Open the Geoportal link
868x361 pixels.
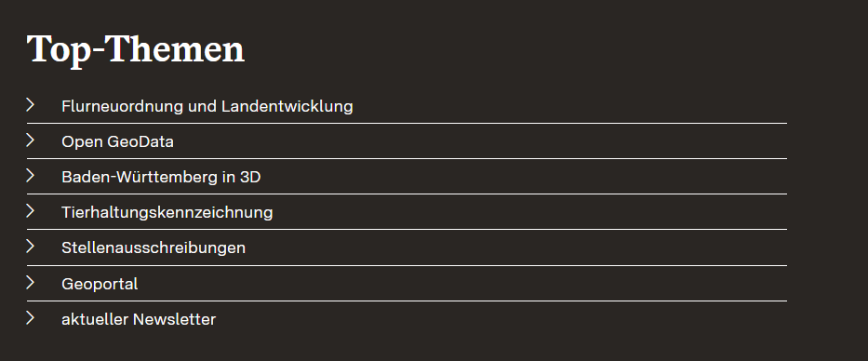pos(100,284)
